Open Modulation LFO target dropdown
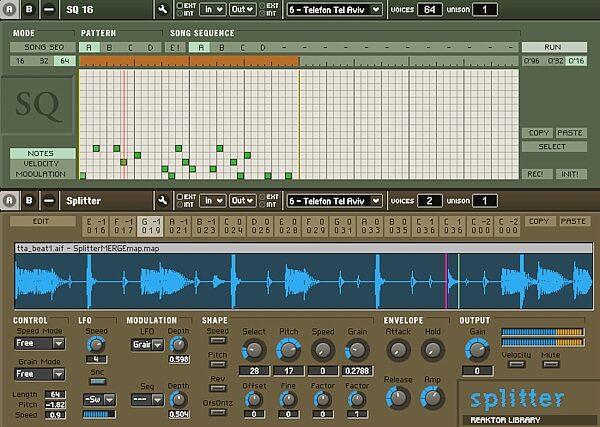Viewport: 600px width, 427px height. coord(147,345)
